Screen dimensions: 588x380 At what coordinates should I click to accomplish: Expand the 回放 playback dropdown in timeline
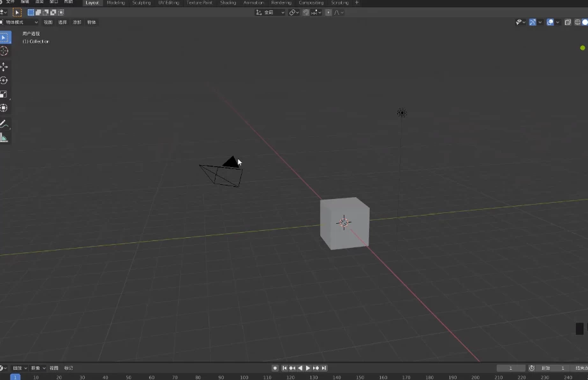pos(19,368)
